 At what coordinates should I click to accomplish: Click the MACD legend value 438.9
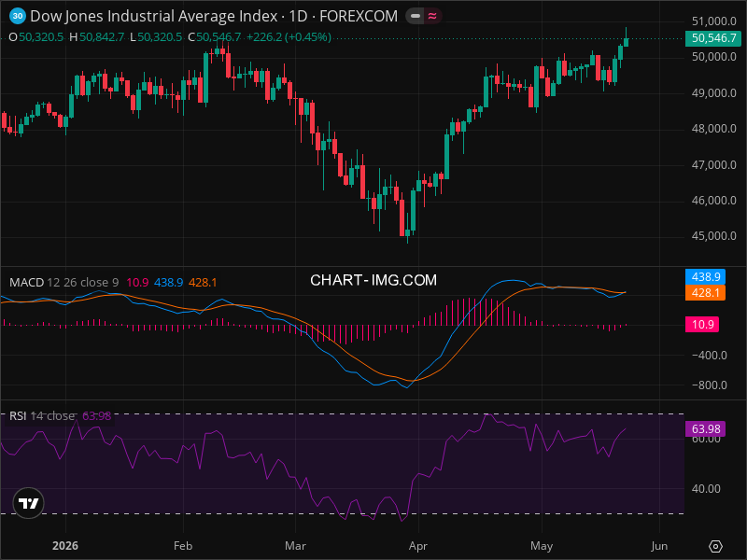[169, 283]
